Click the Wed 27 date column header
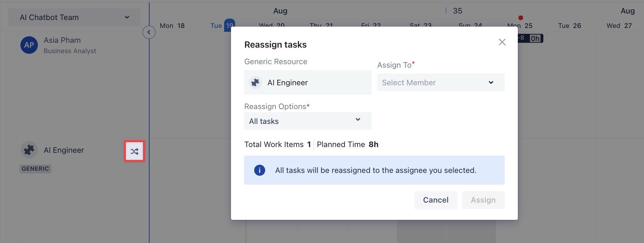 (619, 26)
